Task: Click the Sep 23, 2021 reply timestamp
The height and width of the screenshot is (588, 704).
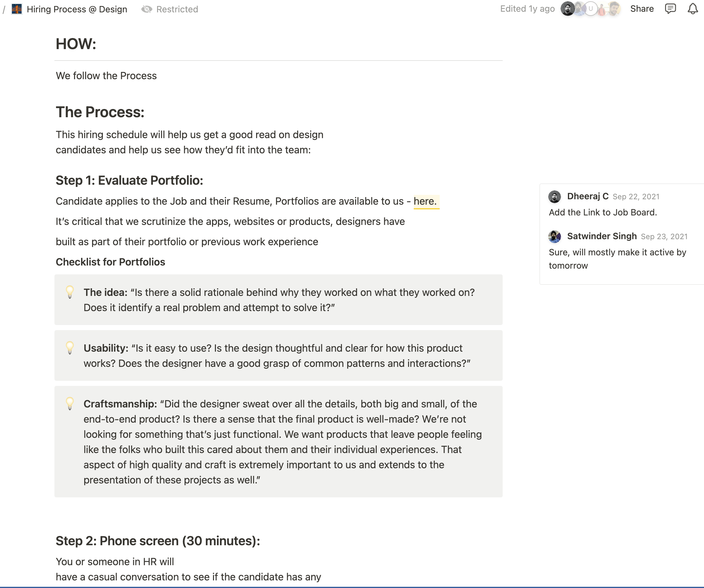Action: coord(664,237)
